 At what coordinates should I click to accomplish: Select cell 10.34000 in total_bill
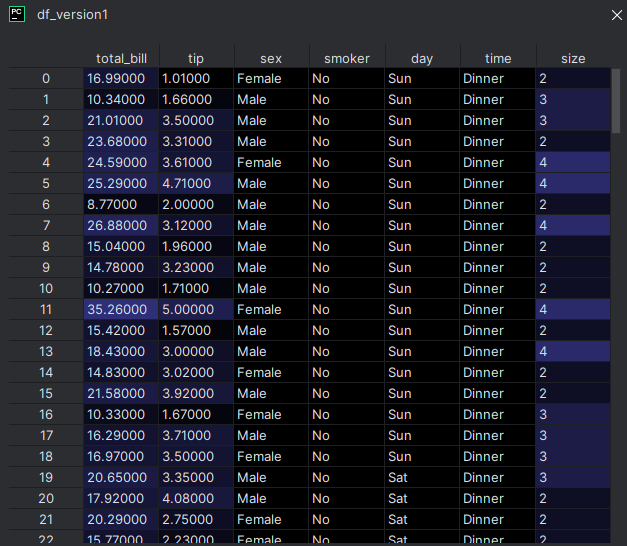(x=121, y=100)
